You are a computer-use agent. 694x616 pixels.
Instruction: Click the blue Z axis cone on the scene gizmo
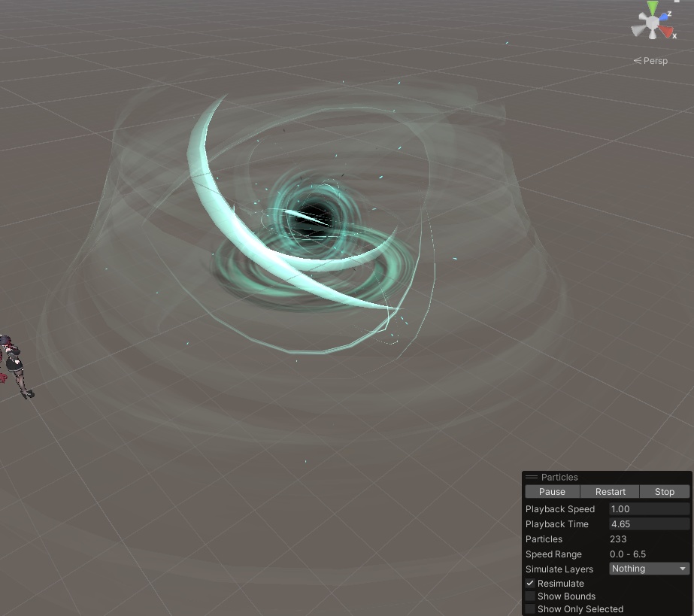tap(664, 17)
